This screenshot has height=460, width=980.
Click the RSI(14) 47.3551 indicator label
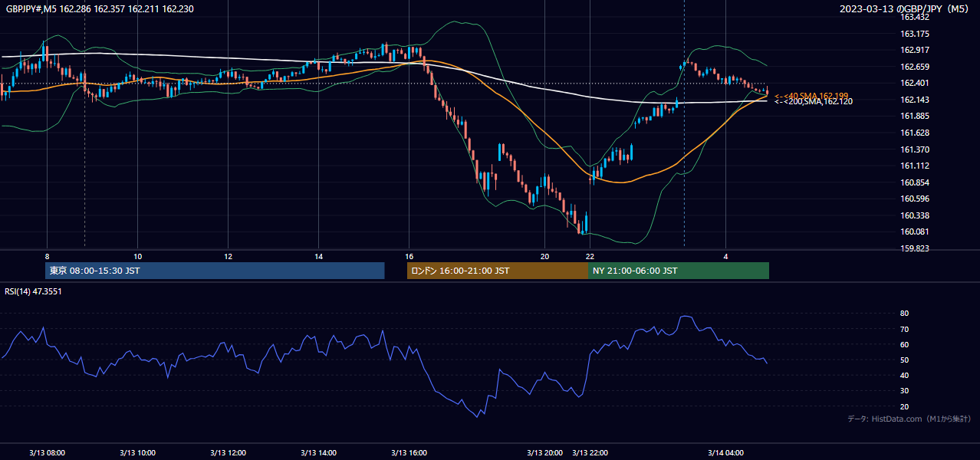(34, 291)
